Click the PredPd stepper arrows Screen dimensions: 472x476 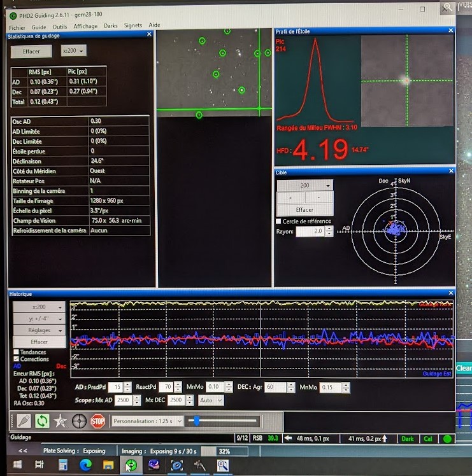(x=127, y=387)
